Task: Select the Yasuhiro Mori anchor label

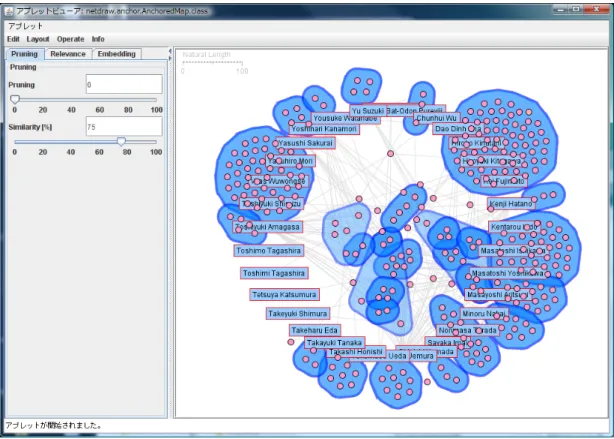Action: tap(291, 161)
